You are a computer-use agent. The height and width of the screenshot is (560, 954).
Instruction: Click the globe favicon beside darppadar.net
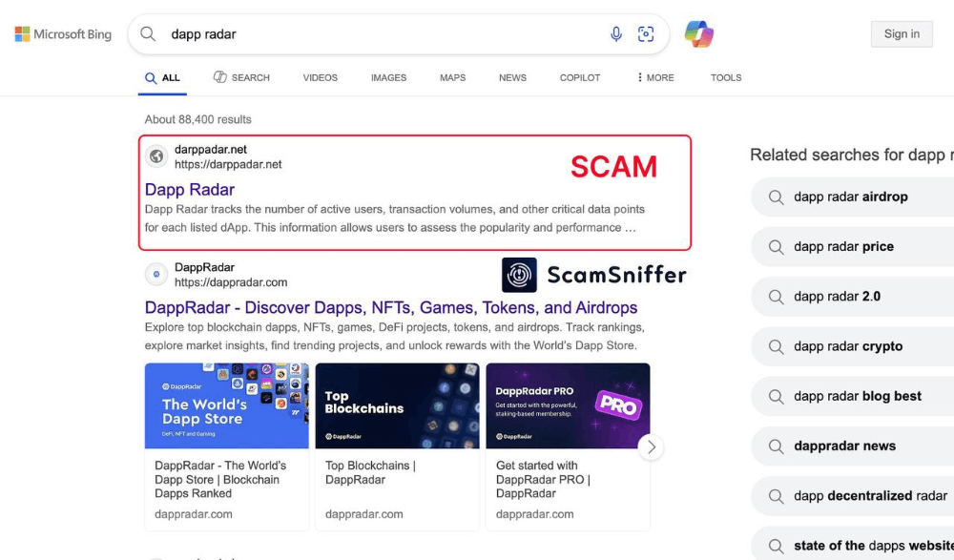[x=156, y=156]
